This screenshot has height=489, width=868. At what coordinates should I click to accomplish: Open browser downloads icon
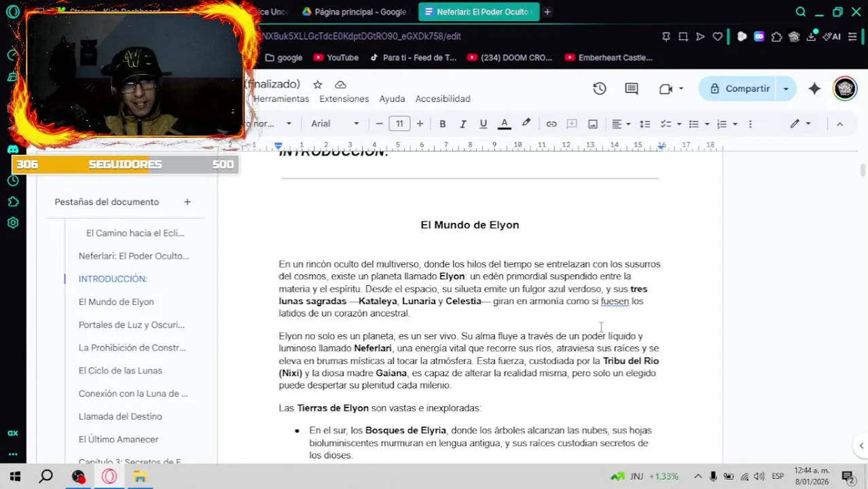pyautogui.click(x=811, y=37)
